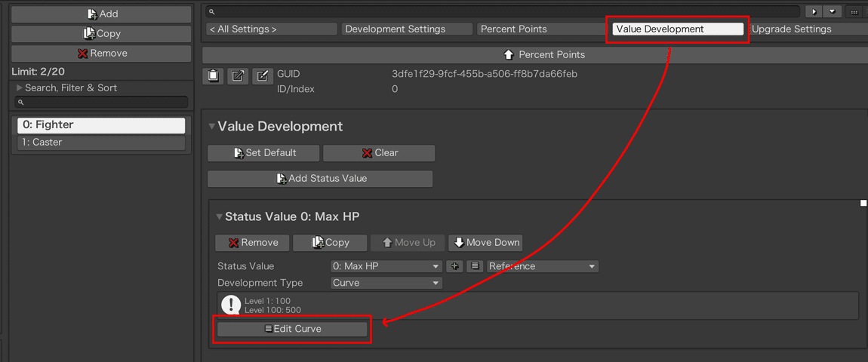Click the Add button in left panel

coord(101,14)
